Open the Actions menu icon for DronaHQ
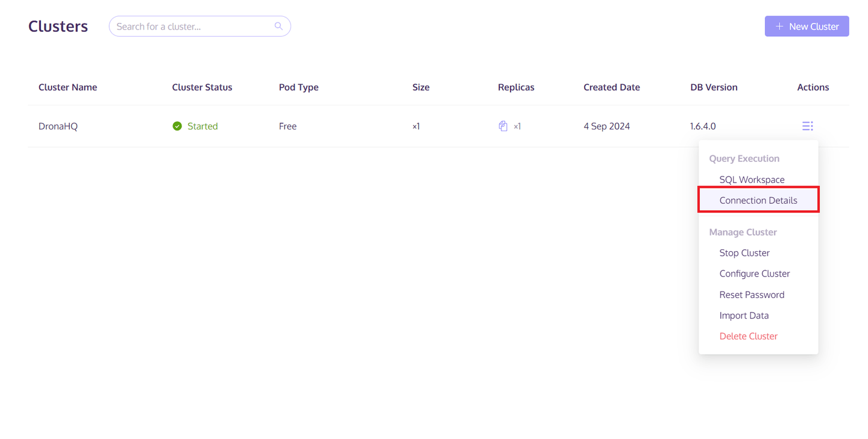The width and height of the screenshot is (868, 439). [807, 126]
